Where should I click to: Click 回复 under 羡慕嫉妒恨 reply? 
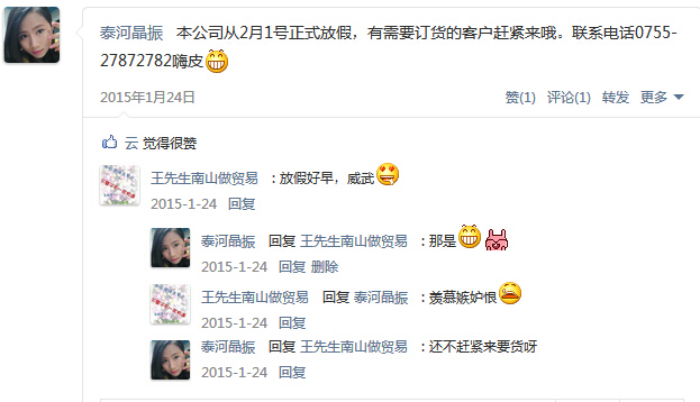point(292,323)
